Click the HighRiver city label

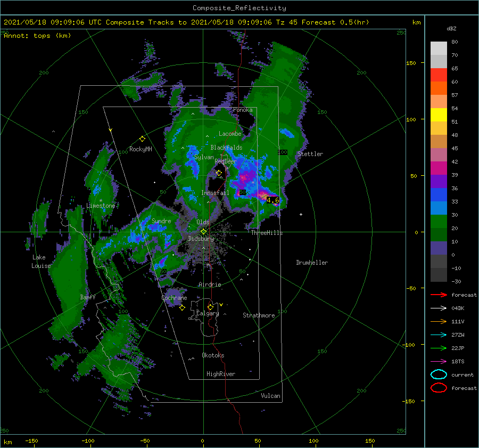pyautogui.click(x=221, y=374)
